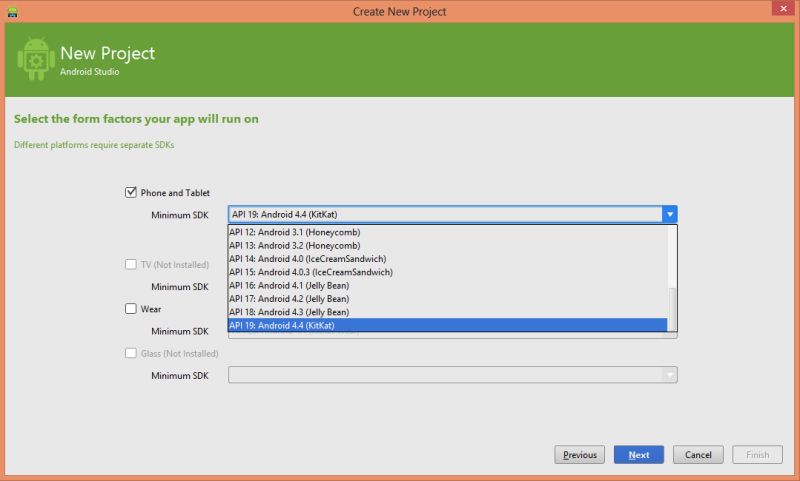
Task: Go back with the Previous button
Action: click(x=580, y=454)
